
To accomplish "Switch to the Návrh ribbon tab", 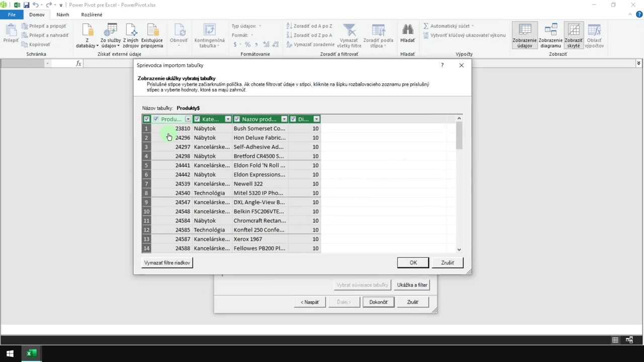I will tap(63, 15).
